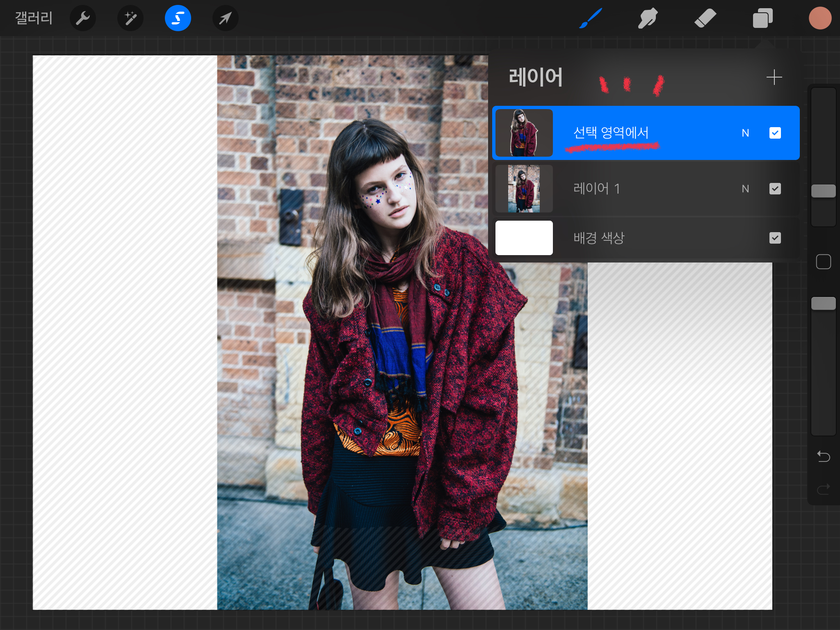Open blend mode N of 레이어 1
Screen dimensions: 840x630
pos(745,189)
